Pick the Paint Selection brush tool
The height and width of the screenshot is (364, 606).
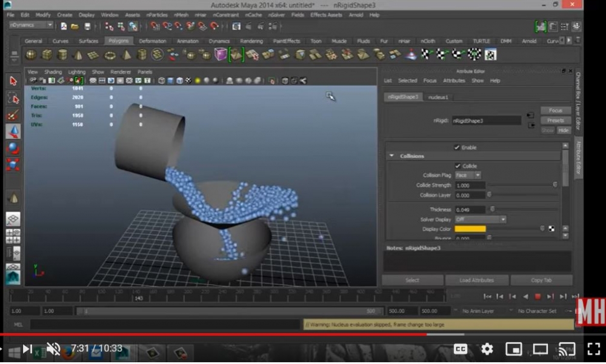point(13,115)
